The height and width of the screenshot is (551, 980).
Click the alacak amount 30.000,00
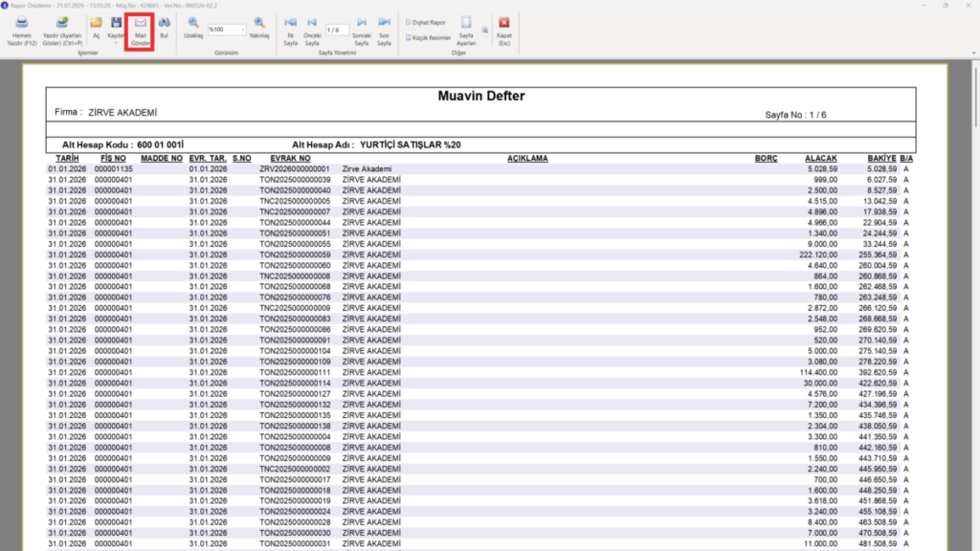click(x=820, y=383)
